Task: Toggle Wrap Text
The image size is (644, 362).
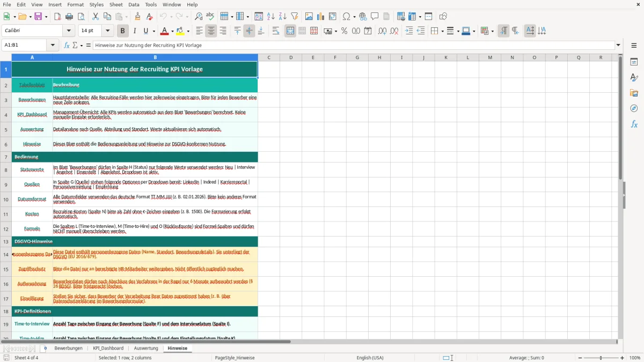Action: tap(275, 31)
